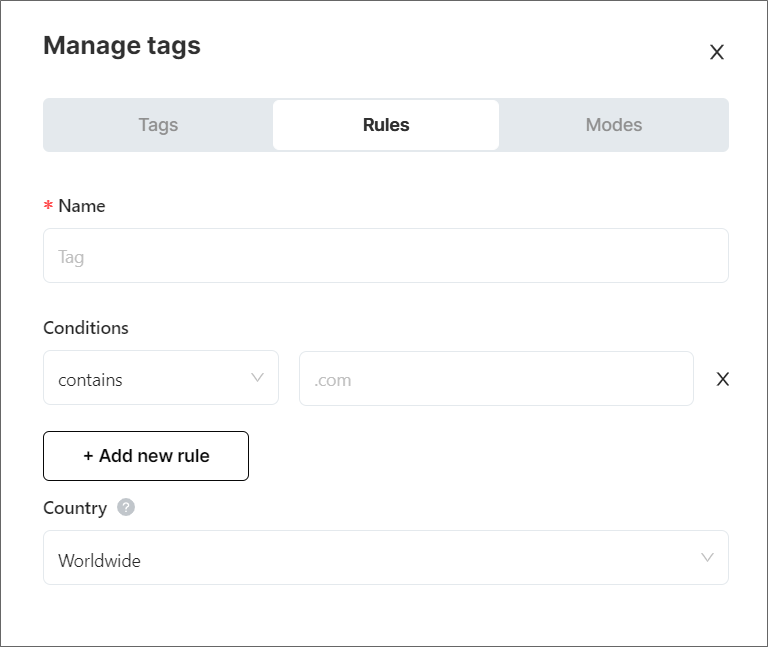Click the "Worldwide" text in Country selector
The image size is (768, 647).
[99, 560]
